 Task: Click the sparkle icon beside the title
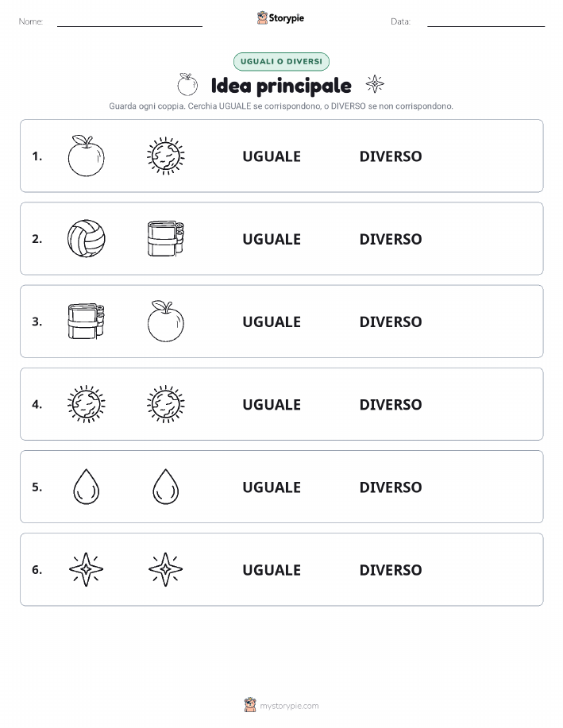click(x=375, y=84)
